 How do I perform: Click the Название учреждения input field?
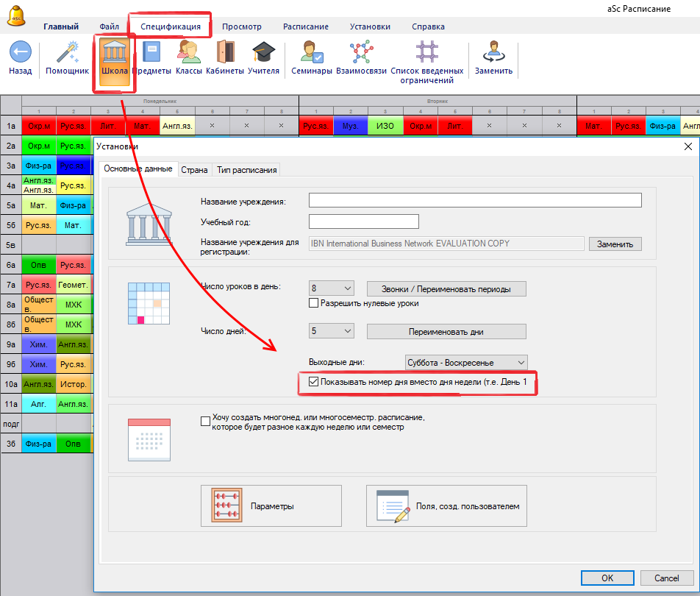tap(475, 200)
